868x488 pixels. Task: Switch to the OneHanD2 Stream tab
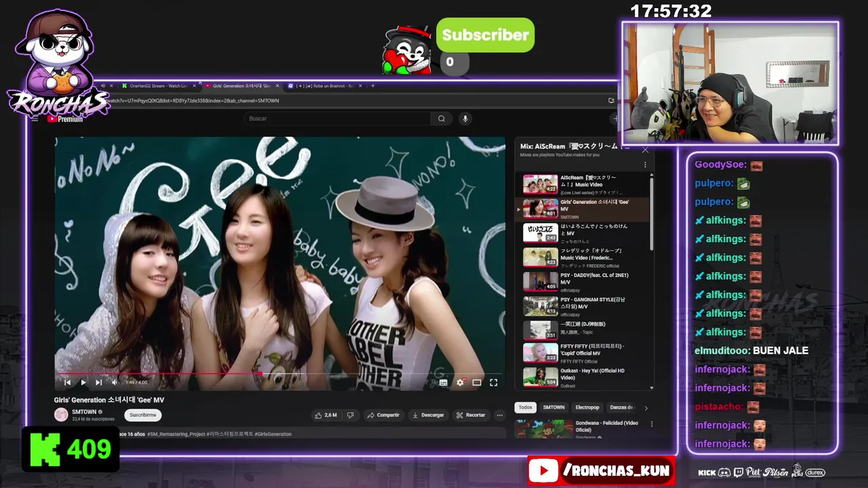[159, 86]
